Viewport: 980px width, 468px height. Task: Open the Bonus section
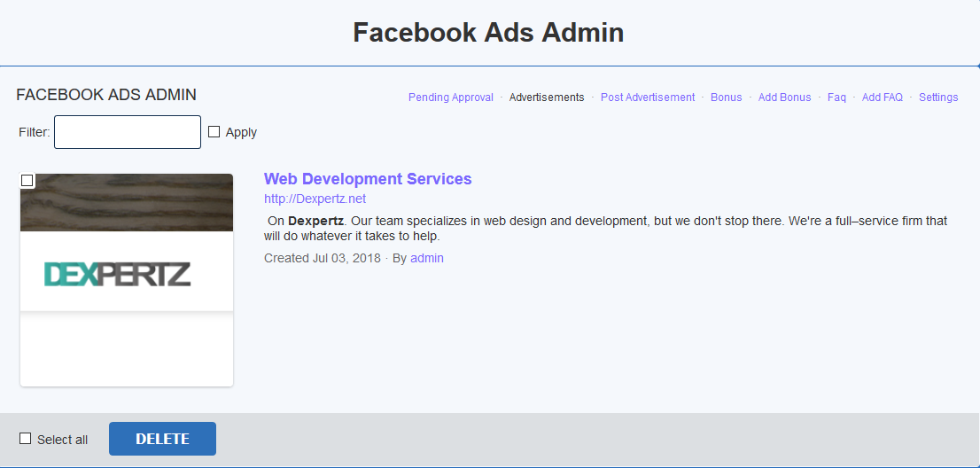[x=727, y=97]
